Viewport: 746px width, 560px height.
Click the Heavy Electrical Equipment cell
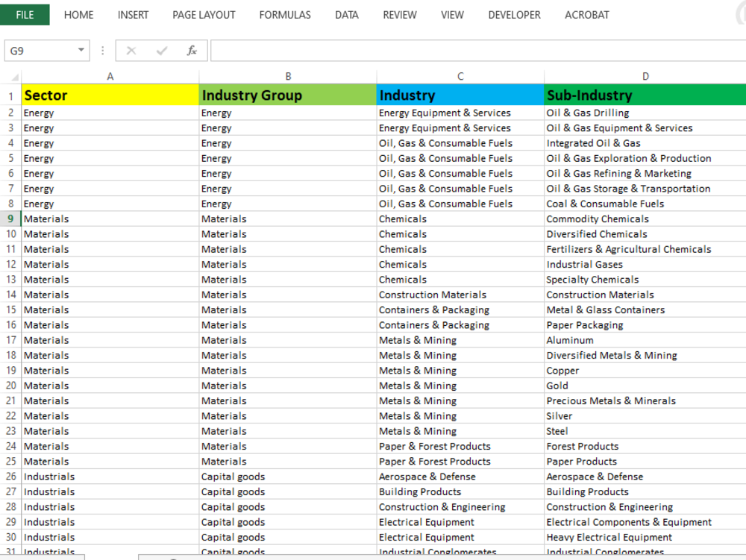point(645,537)
